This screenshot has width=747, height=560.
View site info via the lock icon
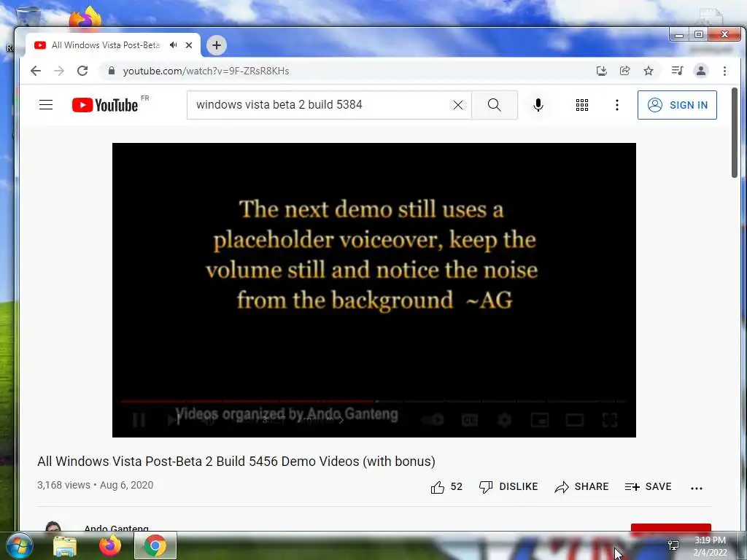(x=112, y=71)
